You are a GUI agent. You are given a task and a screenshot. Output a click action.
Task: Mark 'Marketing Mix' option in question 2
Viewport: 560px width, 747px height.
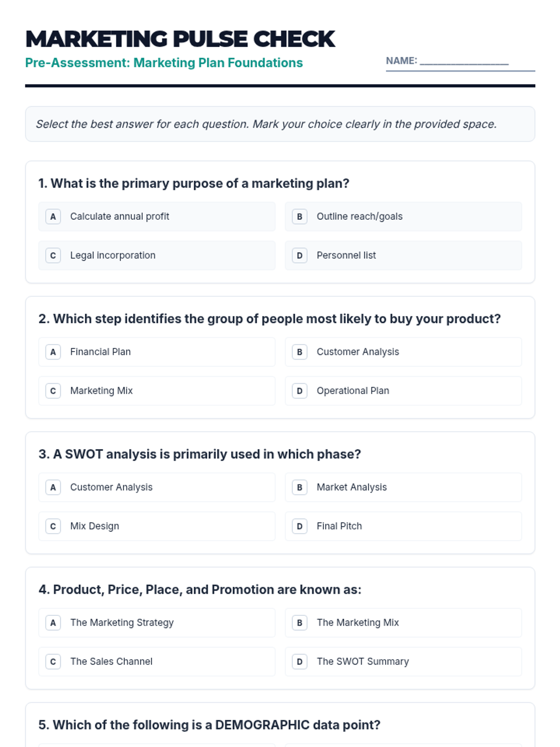[157, 391]
